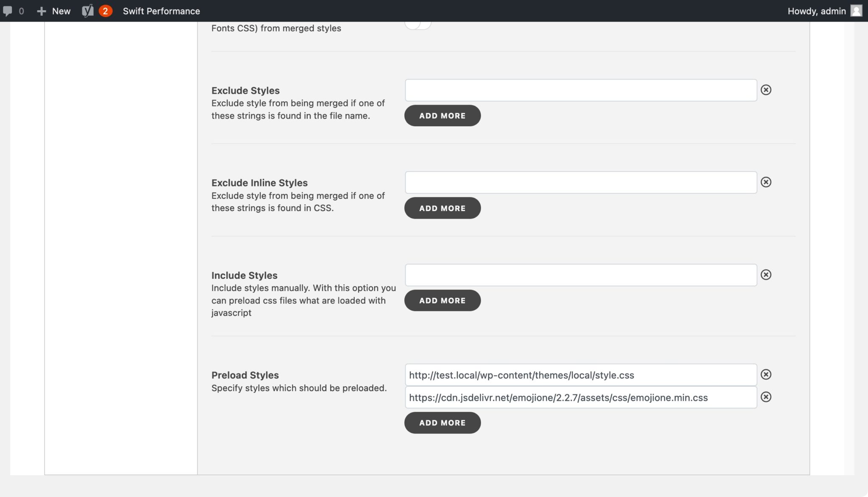Click the admin user avatar icon
Image resolution: width=868 pixels, height=497 pixels.
[x=856, y=11]
